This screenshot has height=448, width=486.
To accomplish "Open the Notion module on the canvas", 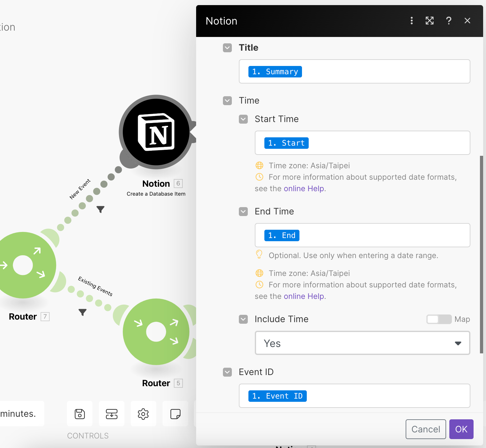I will [156, 132].
